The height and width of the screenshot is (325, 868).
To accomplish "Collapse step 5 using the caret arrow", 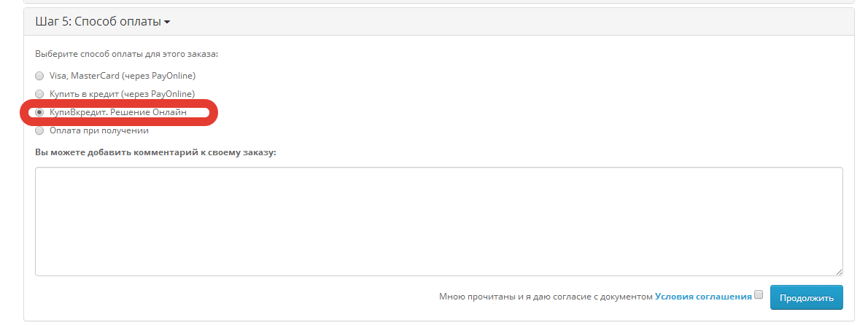I will point(167,22).
